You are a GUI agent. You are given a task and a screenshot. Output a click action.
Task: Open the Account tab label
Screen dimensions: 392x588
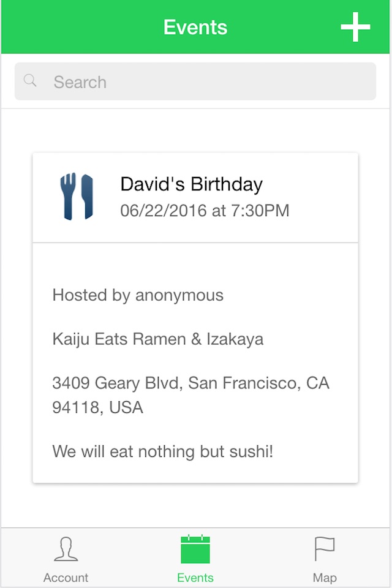(66, 578)
